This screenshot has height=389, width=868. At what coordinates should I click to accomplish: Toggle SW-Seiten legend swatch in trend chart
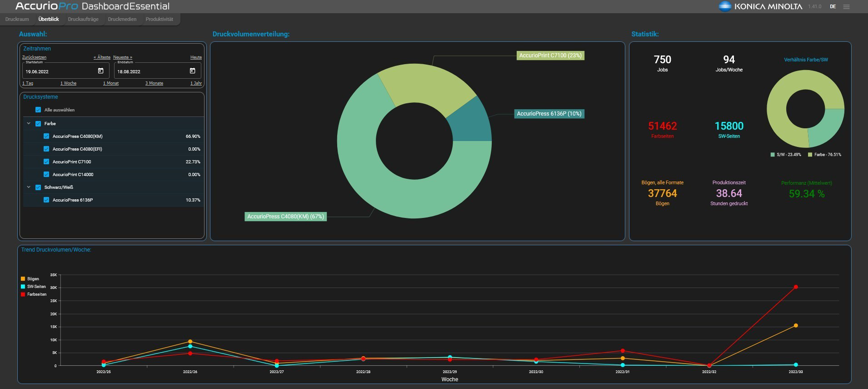pos(23,287)
